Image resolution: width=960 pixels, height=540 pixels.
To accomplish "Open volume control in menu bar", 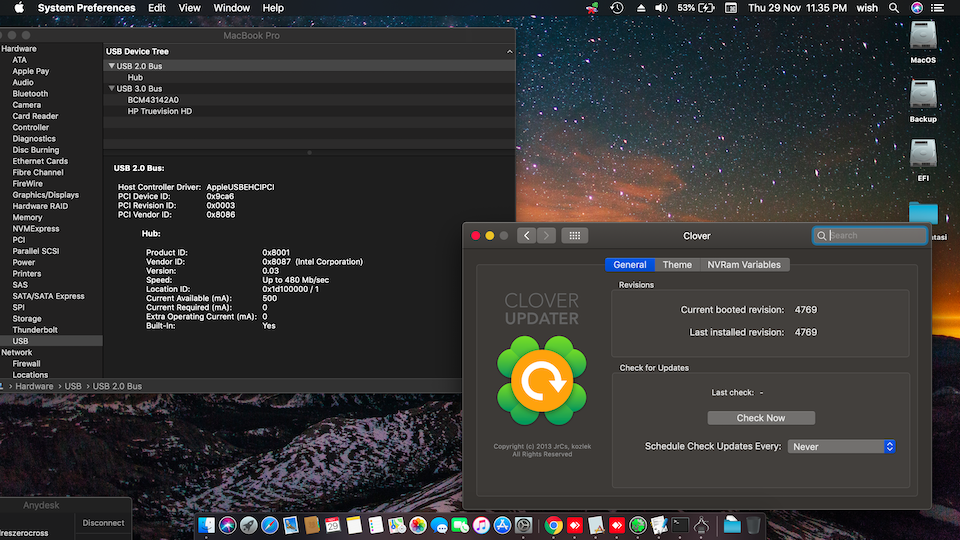I will (x=661, y=8).
